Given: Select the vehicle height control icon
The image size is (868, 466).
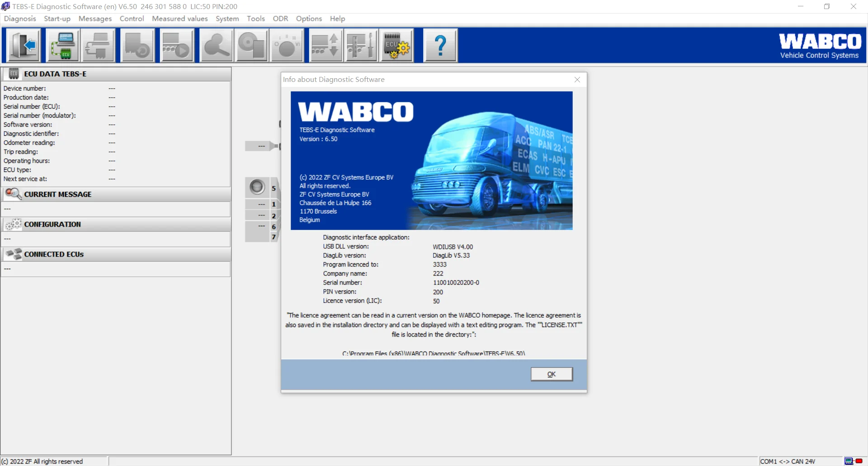Looking at the screenshot, I should [x=325, y=45].
